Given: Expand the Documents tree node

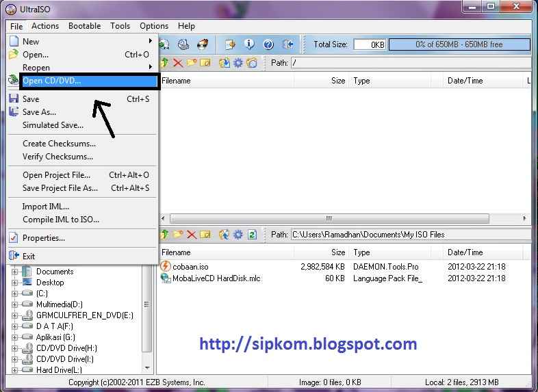Looking at the screenshot, I should pos(14,272).
